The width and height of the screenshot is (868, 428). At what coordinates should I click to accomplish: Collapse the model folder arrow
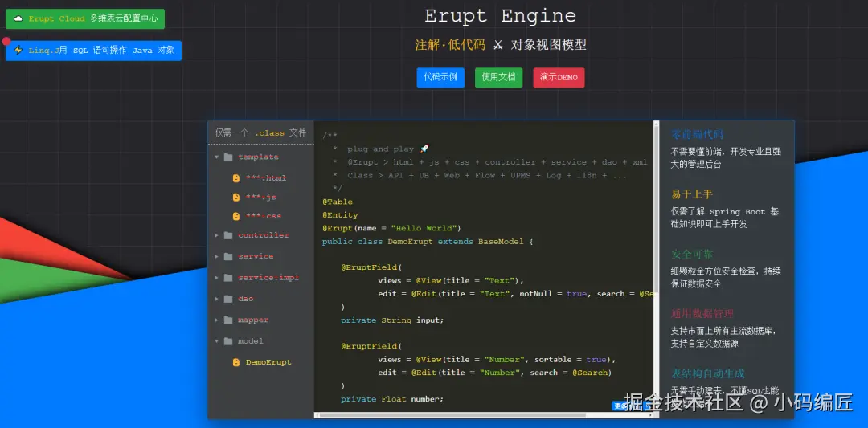click(x=217, y=341)
